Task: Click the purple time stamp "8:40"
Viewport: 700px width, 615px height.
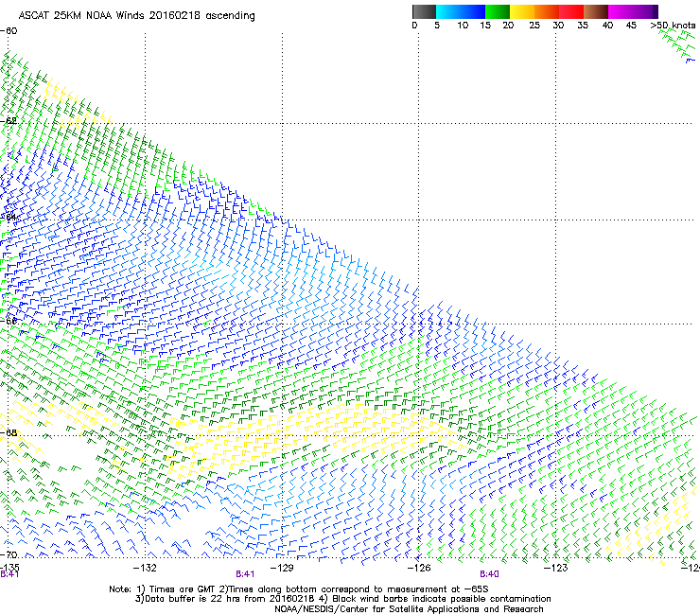Action: tap(489, 574)
